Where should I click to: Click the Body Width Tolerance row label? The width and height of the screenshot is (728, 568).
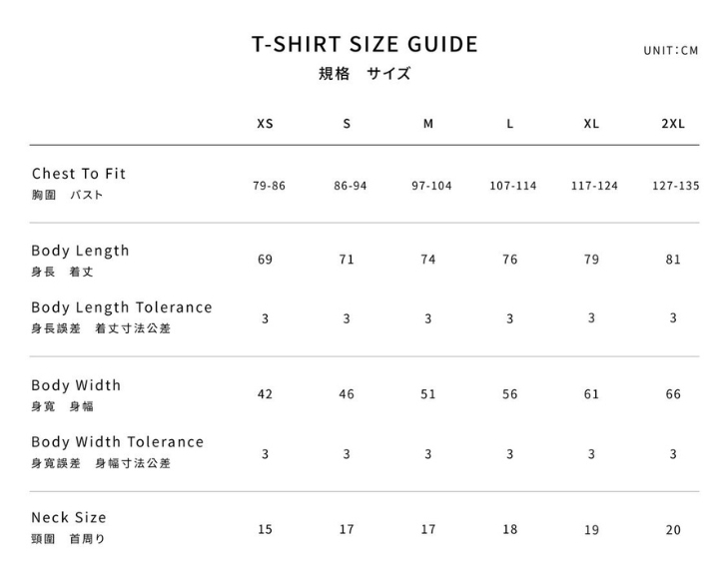(118, 442)
